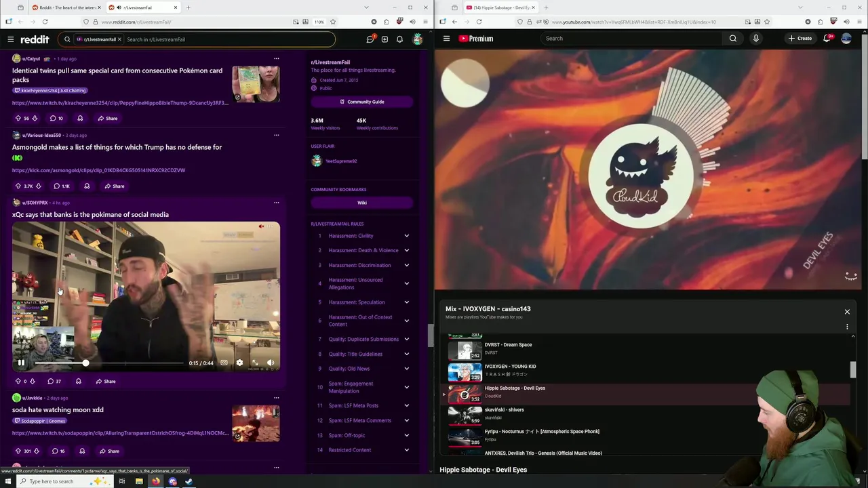The image size is (868, 488).
Task: Open Firefox from the Windows taskbar
Action: point(155,481)
